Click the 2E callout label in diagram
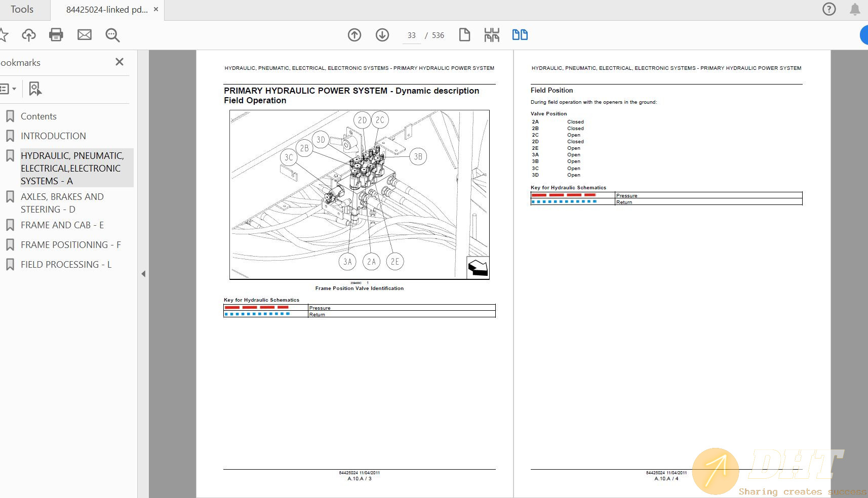 [395, 262]
